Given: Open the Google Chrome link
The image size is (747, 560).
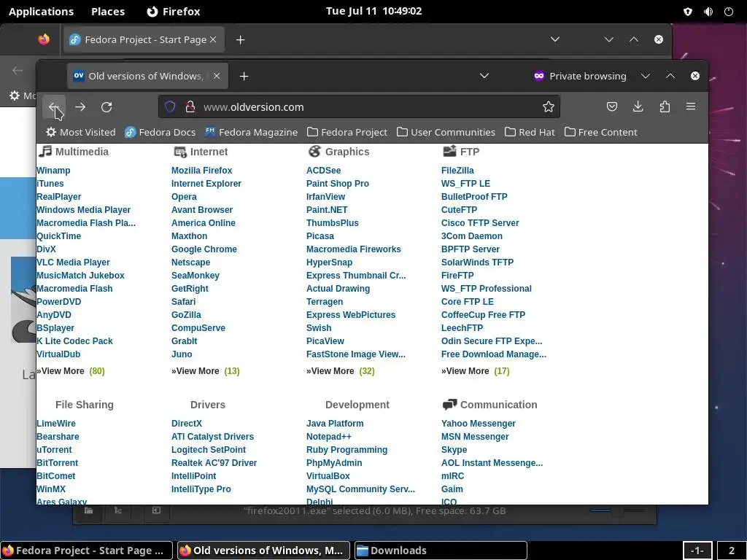Looking at the screenshot, I should tap(204, 249).
